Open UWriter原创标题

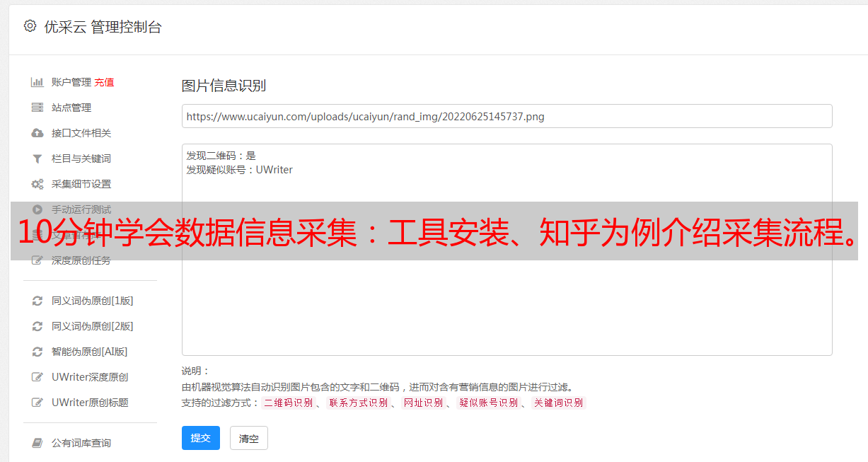click(90, 403)
